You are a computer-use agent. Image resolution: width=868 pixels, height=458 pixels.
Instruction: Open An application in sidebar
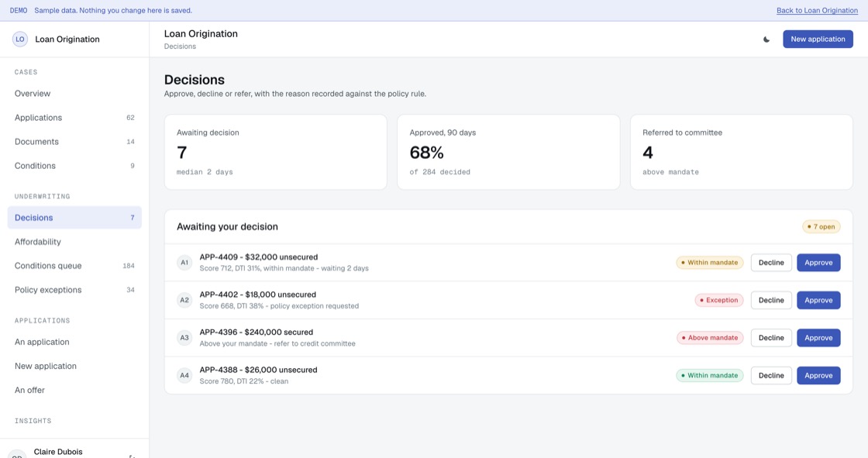[74, 342]
